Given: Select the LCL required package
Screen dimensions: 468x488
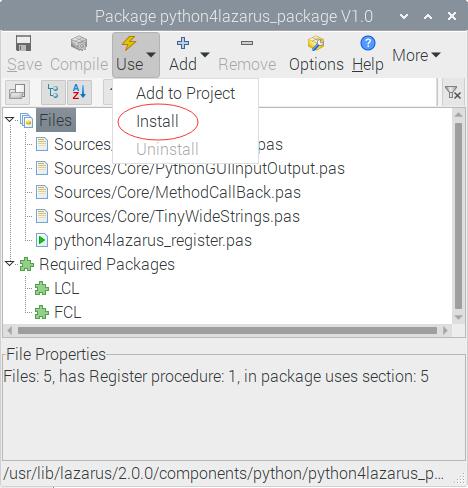Looking at the screenshot, I should pyautogui.click(x=67, y=288).
